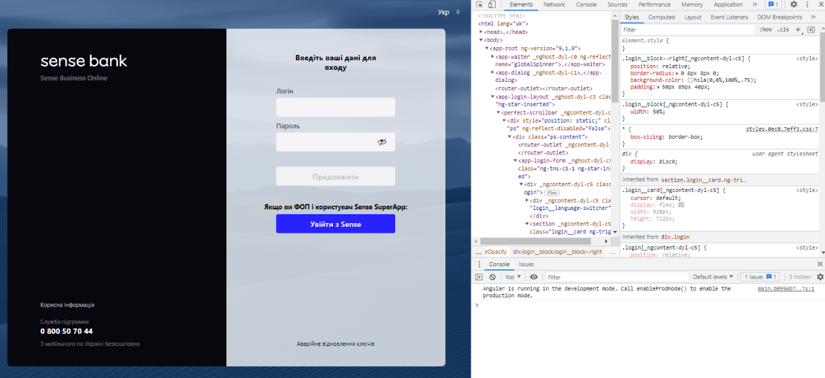Open the top JavaScript context dropdown
The width and height of the screenshot is (825, 378).
tap(513, 277)
